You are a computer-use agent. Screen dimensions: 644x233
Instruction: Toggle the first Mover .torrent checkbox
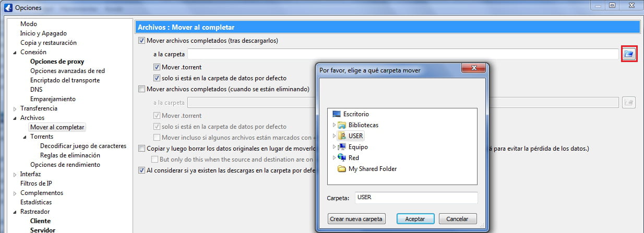(x=157, y=67)
